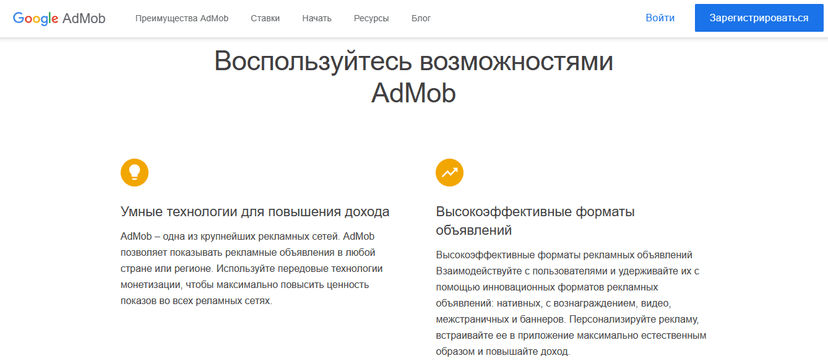Open the Блог navigation link
This screenshot has width=828, height=360.
(x=421, y=18)
